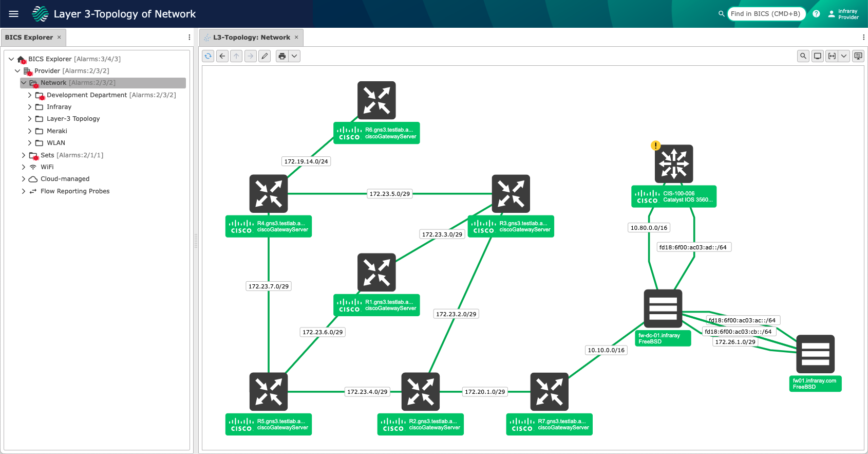868x454 pixels.
Task: Select Network in the explorer tree
Action: pos(103,83)
